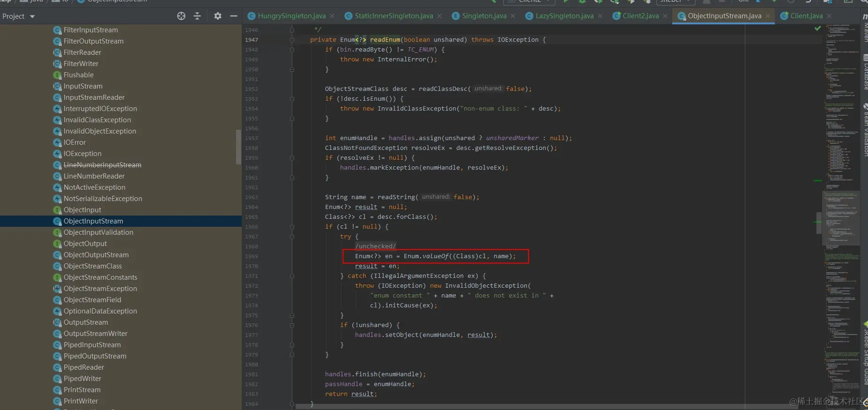Close the HungrySingleton.java tab
Viewport: 868px width, 410px height.
(x=332, y=16)
